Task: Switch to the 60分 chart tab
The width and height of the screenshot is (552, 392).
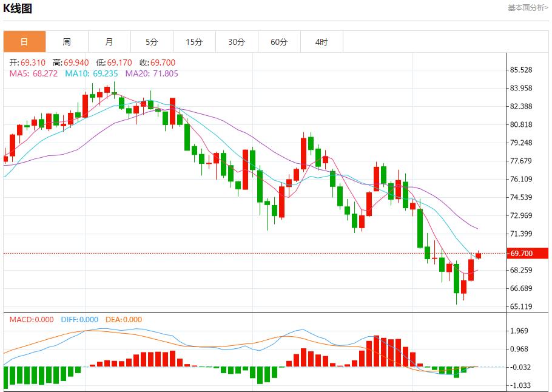Action: (279, 42)
